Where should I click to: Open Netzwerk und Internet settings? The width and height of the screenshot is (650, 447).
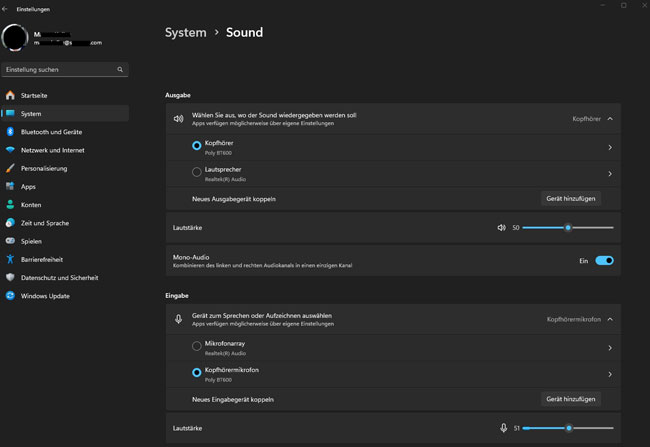pyautogui.click(x=54, y=150)
